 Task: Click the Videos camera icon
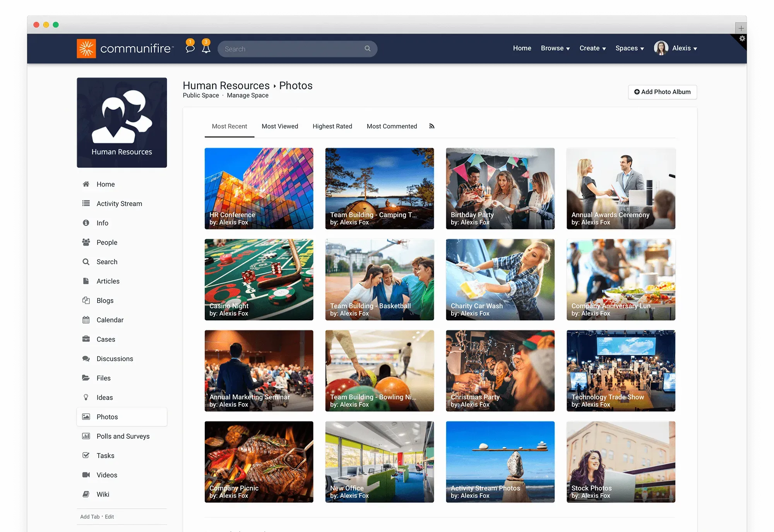click(86, 475)
